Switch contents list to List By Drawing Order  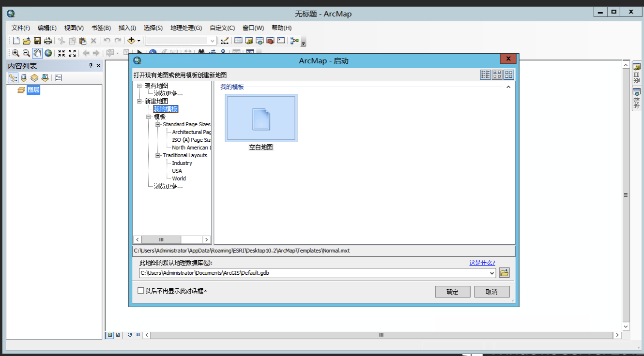pos(13,78)
